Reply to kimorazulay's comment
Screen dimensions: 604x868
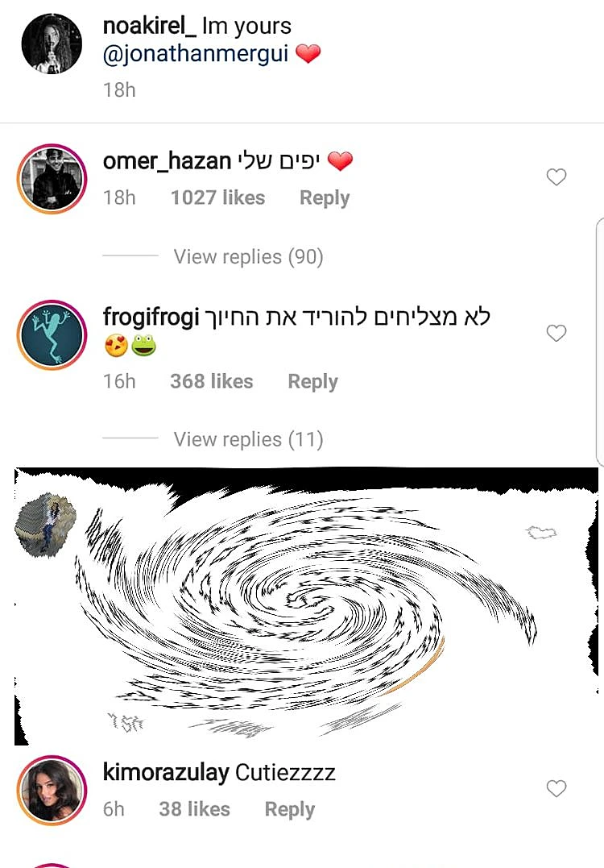pos(290,809)
